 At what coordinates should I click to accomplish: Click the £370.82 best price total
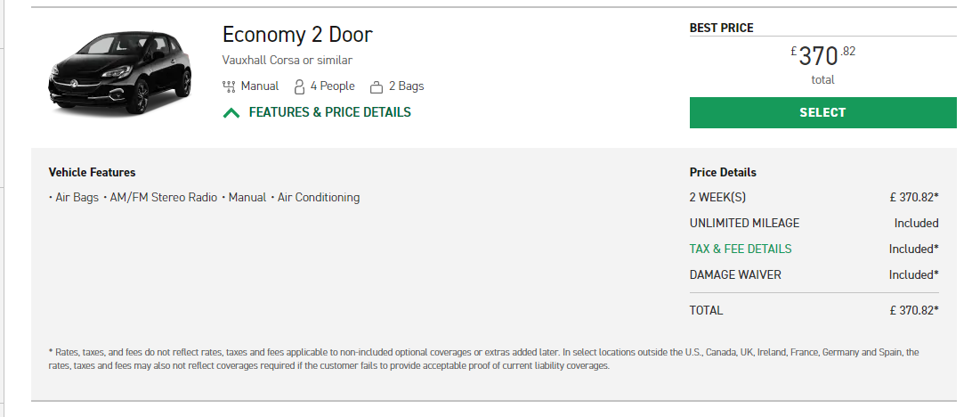coord(822,57)
